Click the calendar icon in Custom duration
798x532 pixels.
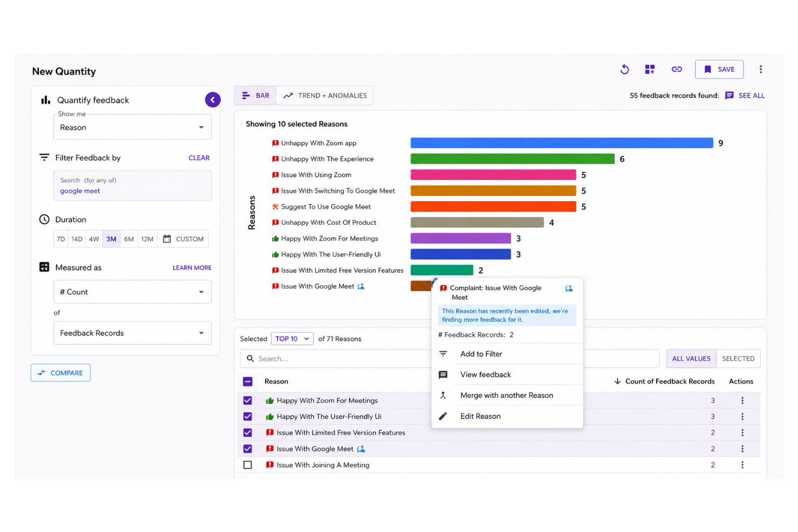click(x=167, y=239)
